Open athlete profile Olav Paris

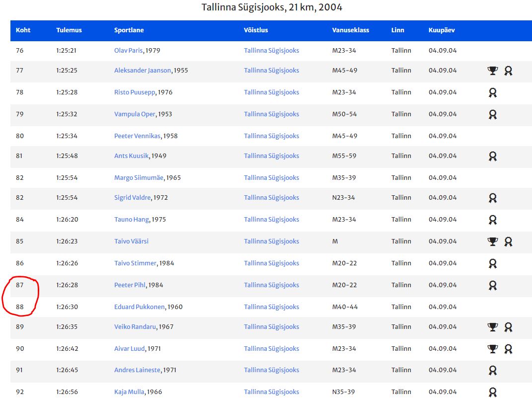(x=128, y=50)
